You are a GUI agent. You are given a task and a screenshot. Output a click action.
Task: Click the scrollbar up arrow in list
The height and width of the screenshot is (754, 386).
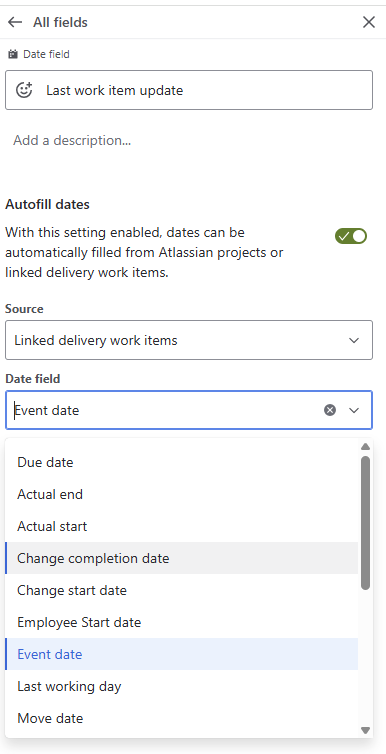click(x=365, y=447)
